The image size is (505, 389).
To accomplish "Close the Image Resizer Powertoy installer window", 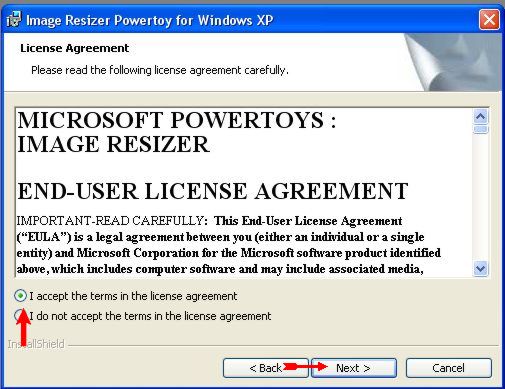I will pyautogui.click(x=489, y=20).
